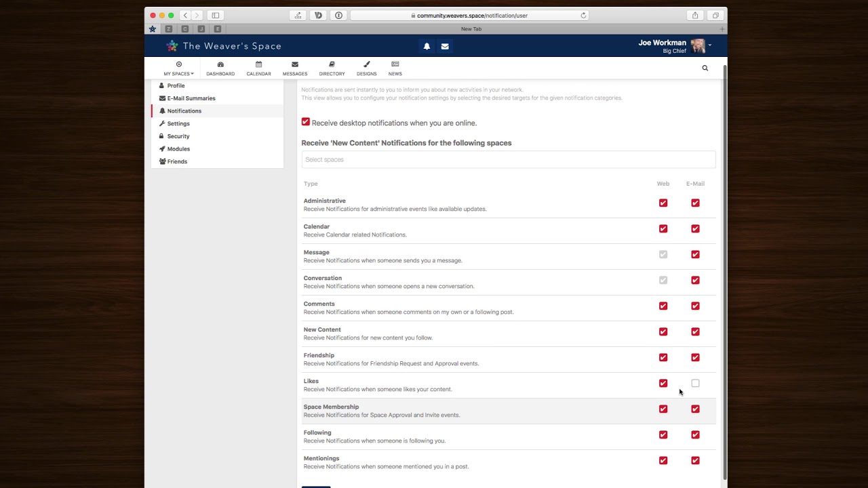Open the Messages navigation item
Image resolution: width=868 pixels, height=488 pixels.
click(x=295, y=68)
